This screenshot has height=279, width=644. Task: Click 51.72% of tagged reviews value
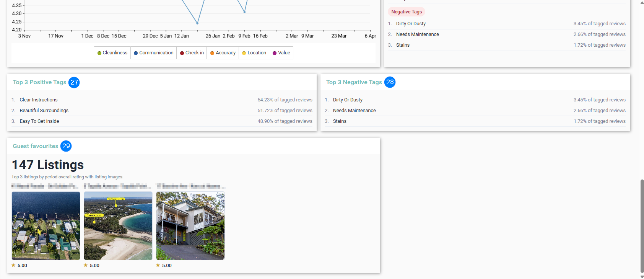point(285,111)
